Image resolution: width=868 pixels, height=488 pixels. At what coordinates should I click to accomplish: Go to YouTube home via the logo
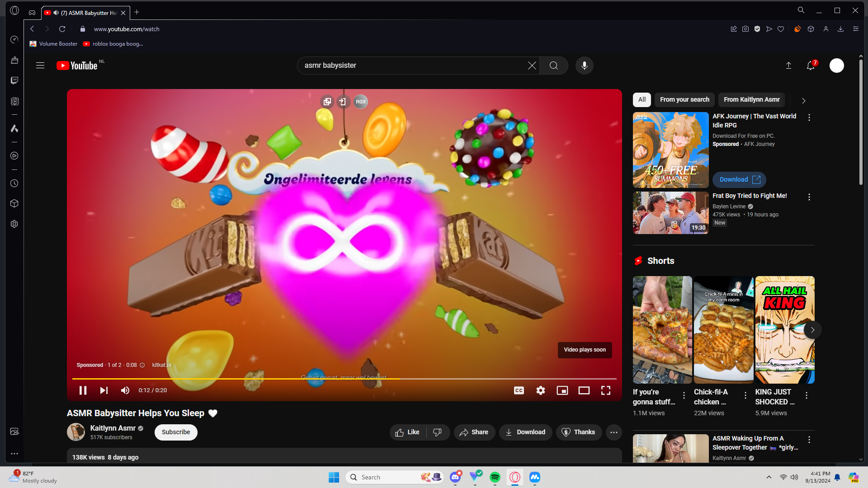[77, 66]
